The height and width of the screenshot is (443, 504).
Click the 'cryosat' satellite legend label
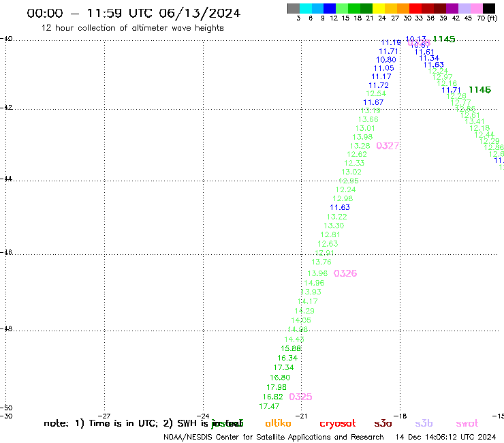coord(338,424)
